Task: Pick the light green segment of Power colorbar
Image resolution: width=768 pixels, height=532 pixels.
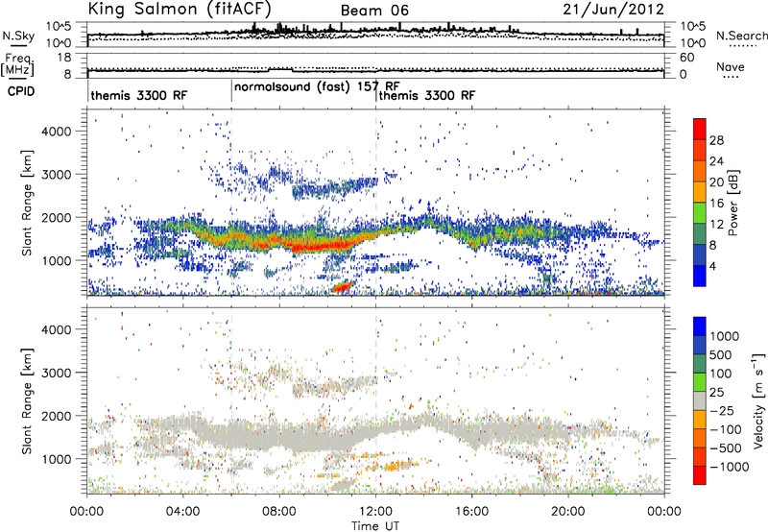Action: point(700,213)
